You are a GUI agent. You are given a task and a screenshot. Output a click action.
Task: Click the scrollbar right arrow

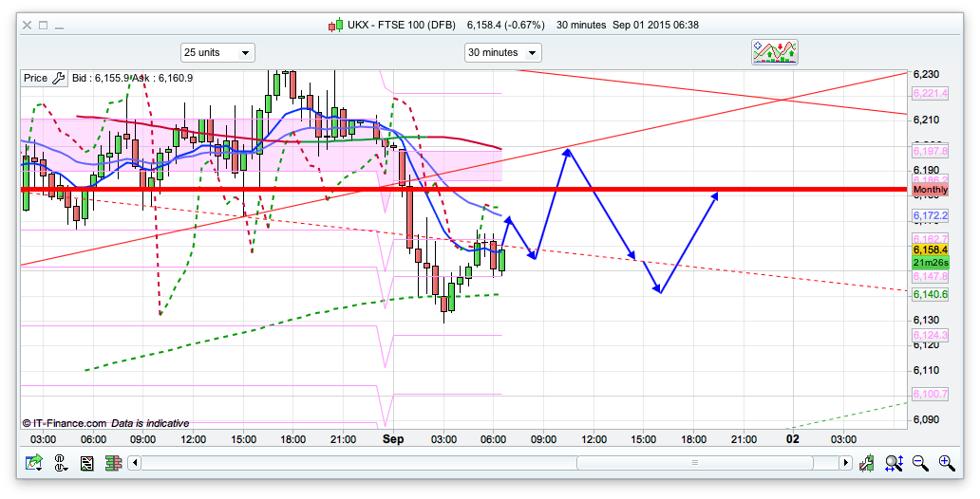point(845,463)
